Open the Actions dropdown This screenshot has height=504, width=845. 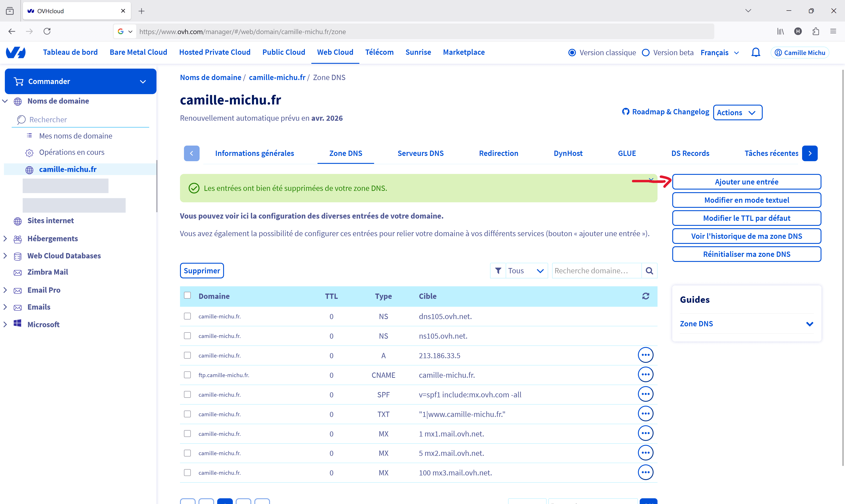click(737, 112)
